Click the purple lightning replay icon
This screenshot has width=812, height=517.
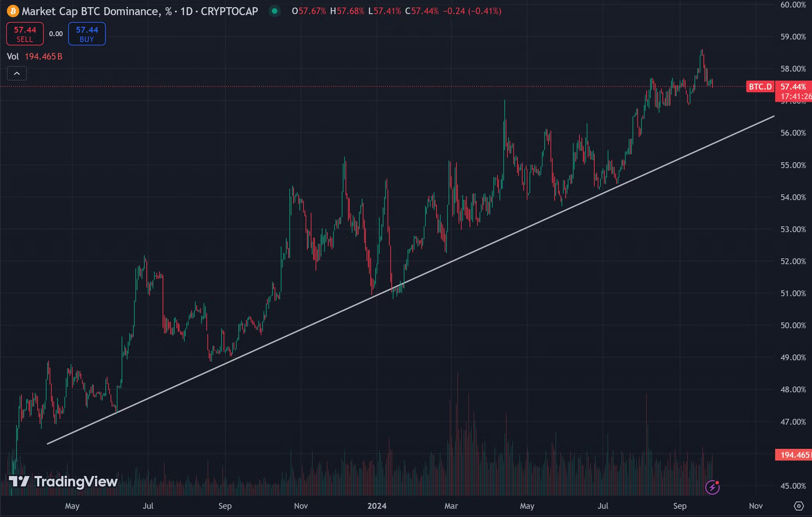point(712,487)
